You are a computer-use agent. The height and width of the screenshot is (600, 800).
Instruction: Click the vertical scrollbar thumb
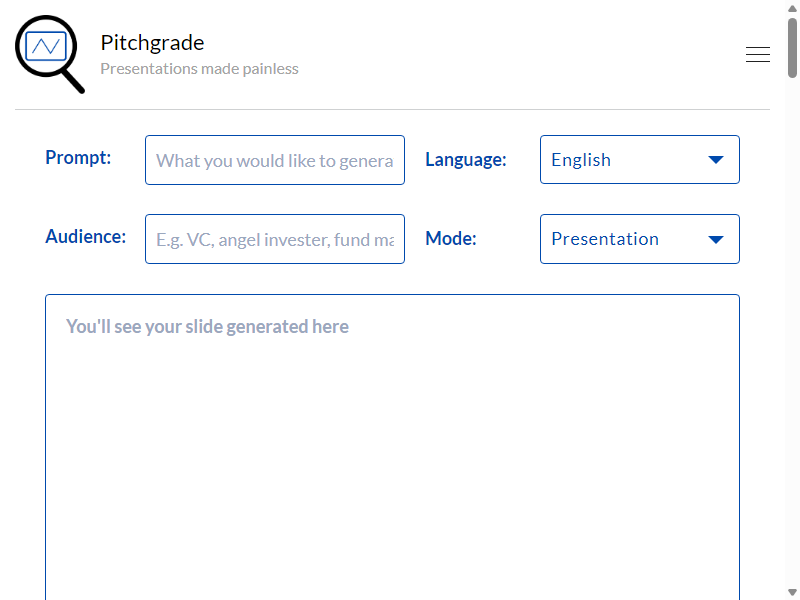pyautogui.click(x=792, y=48)
